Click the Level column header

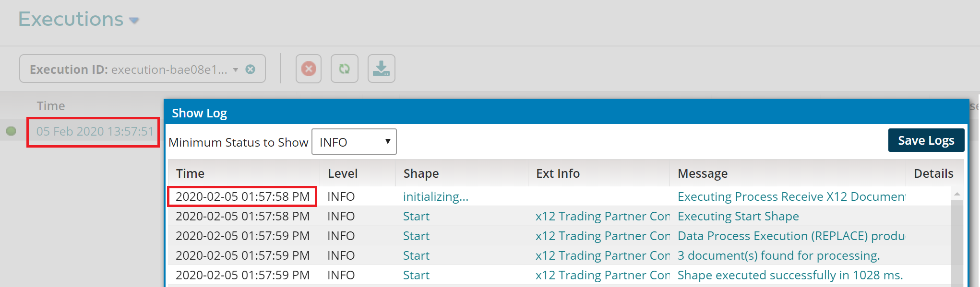[343, 173]
